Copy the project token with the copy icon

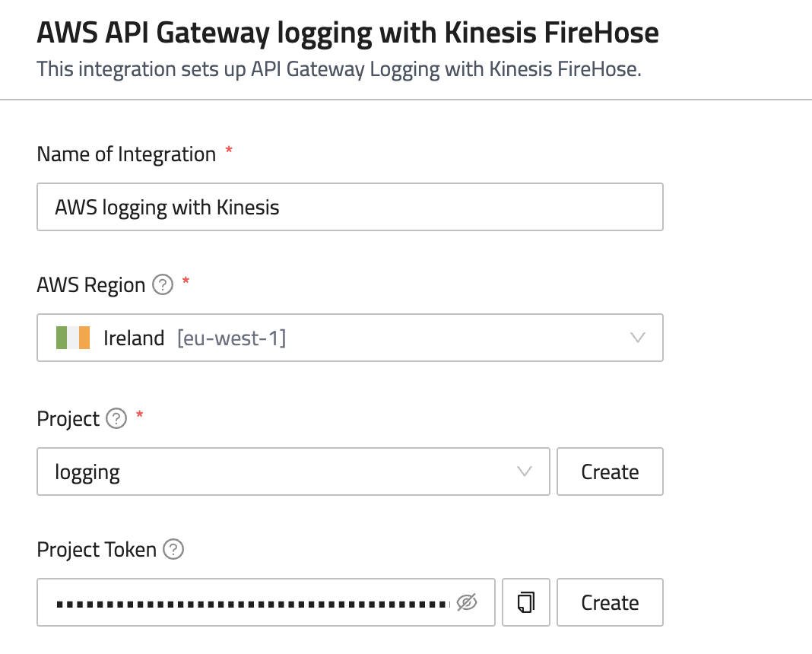[525, 603]
